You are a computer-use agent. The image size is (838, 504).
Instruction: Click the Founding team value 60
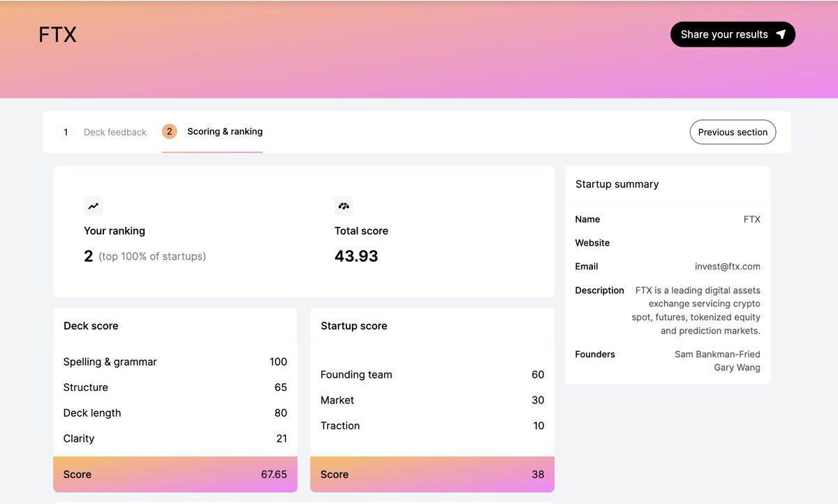(x=538, y=375)
